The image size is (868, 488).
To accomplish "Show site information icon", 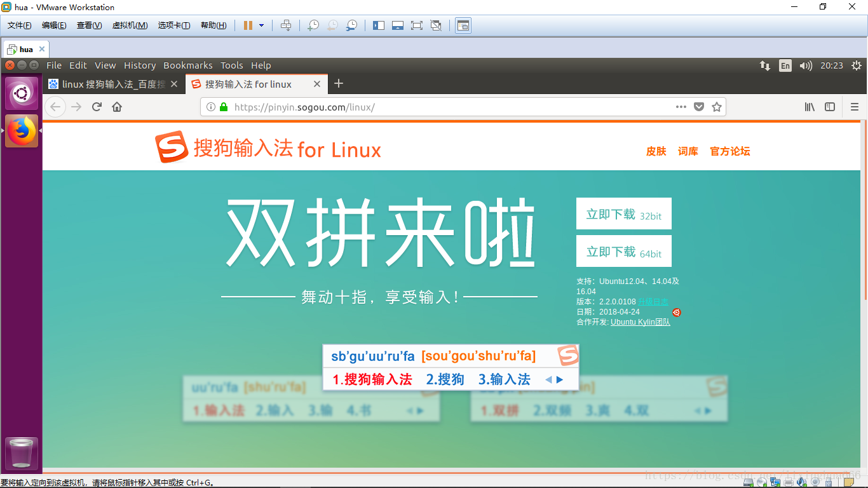I will (x=211, y=107).
